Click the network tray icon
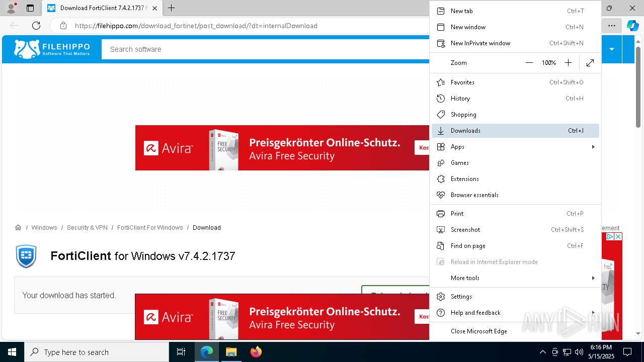The image size is (644, 362). click(x=567, y=352)
